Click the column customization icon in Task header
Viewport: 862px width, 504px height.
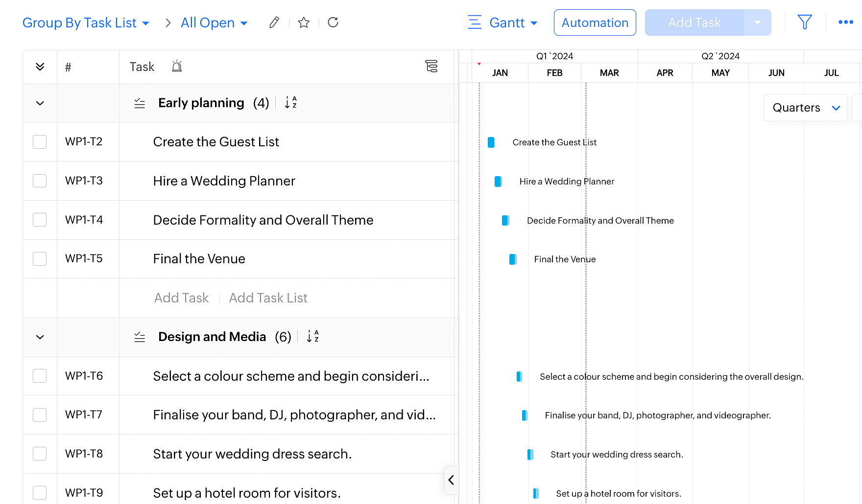point(431,67)
